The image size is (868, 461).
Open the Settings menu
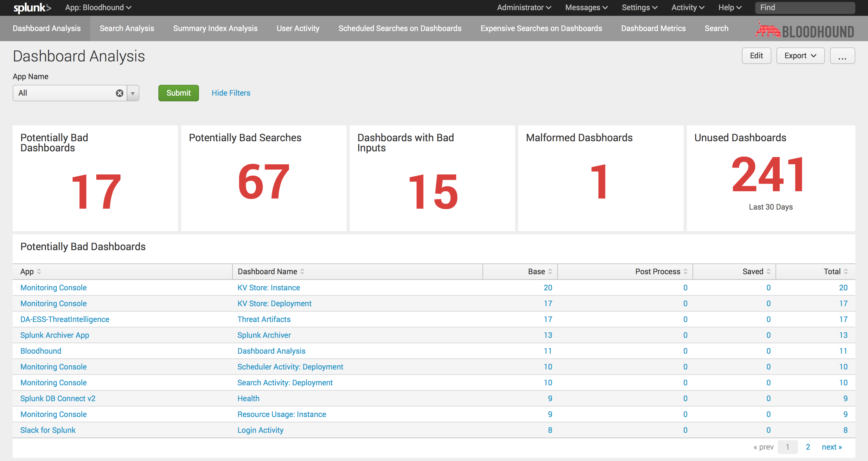640,7
